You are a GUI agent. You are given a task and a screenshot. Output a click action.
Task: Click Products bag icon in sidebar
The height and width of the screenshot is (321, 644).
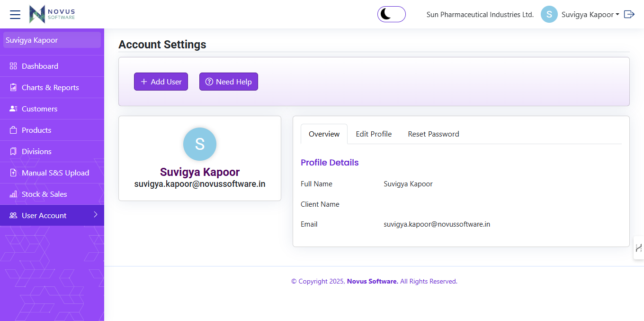13,130
